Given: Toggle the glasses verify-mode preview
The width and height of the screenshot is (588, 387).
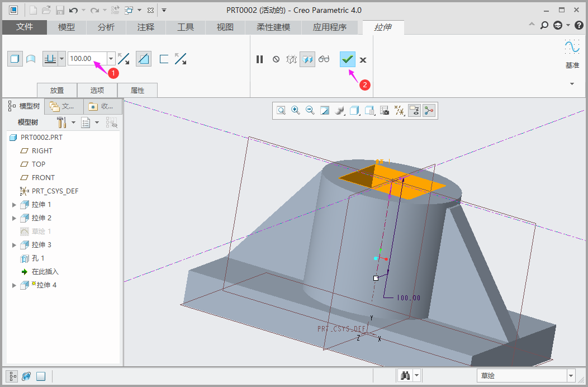Looking at the screenshot, I should coord(324,59).
